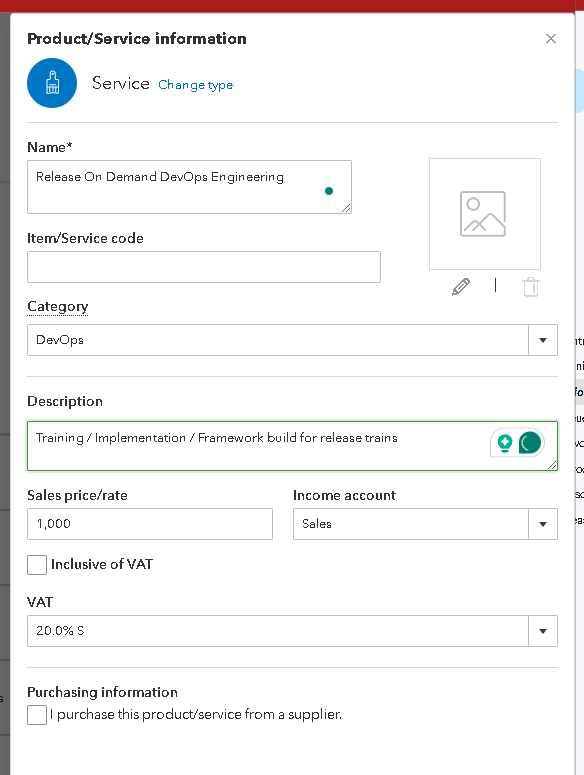The width and height of the screenshot is (584, 775).
Task: Click the Item/Service code field
Action: coord(204,267)
